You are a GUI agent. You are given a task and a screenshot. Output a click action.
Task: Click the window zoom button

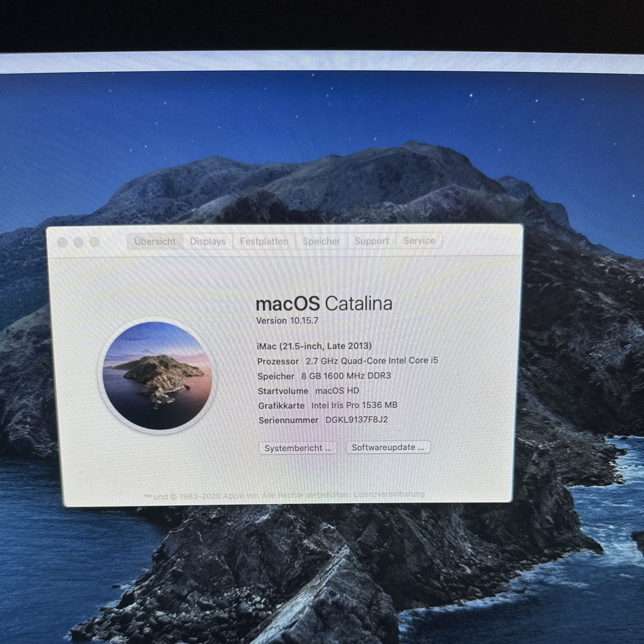point(94,242)
